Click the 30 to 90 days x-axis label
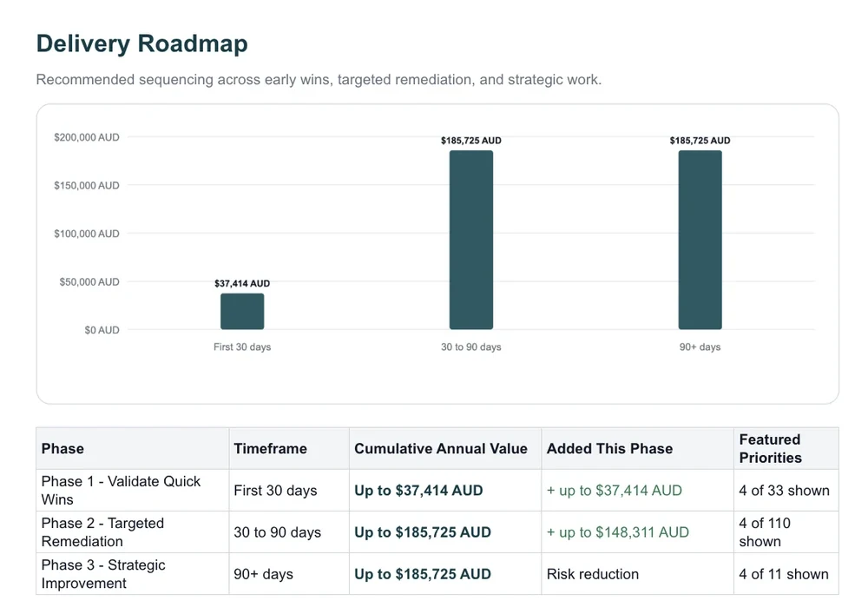868x614 pixels. point(471,347)
